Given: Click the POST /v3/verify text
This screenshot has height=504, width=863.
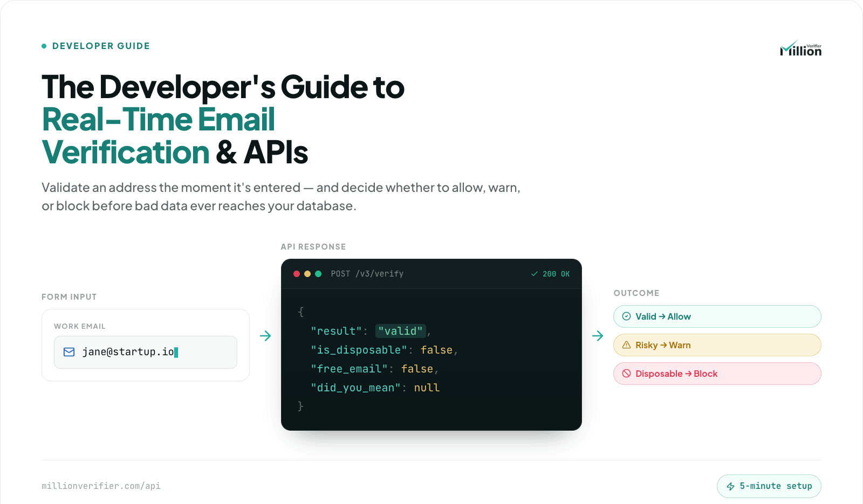Looking at the screenshot, I should [367, 274].
